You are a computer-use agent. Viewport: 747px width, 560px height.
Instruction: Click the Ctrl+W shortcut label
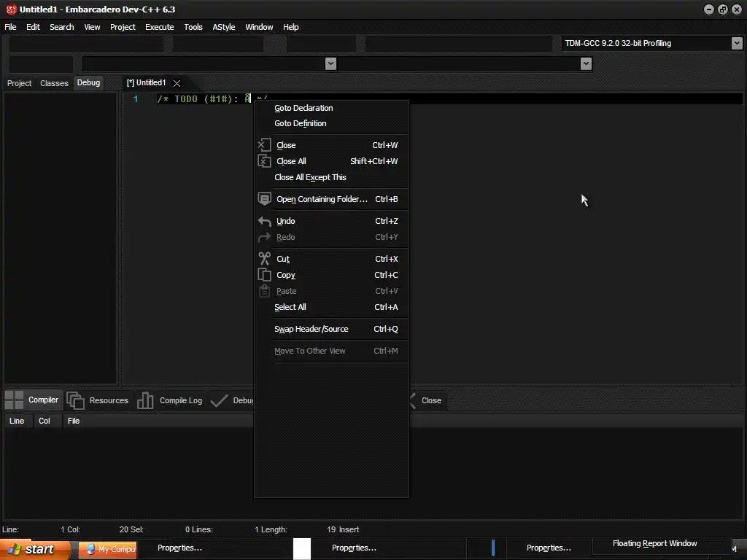coord(385,145)
